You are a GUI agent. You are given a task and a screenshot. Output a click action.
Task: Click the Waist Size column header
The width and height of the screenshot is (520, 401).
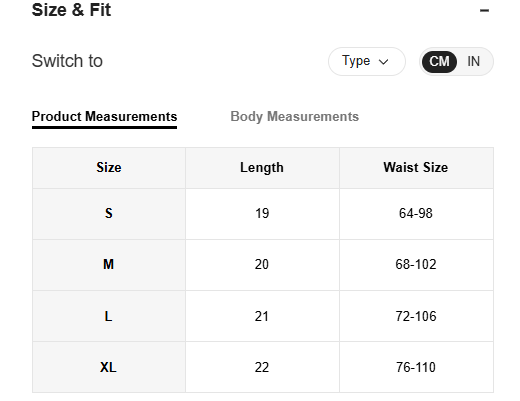416,167
